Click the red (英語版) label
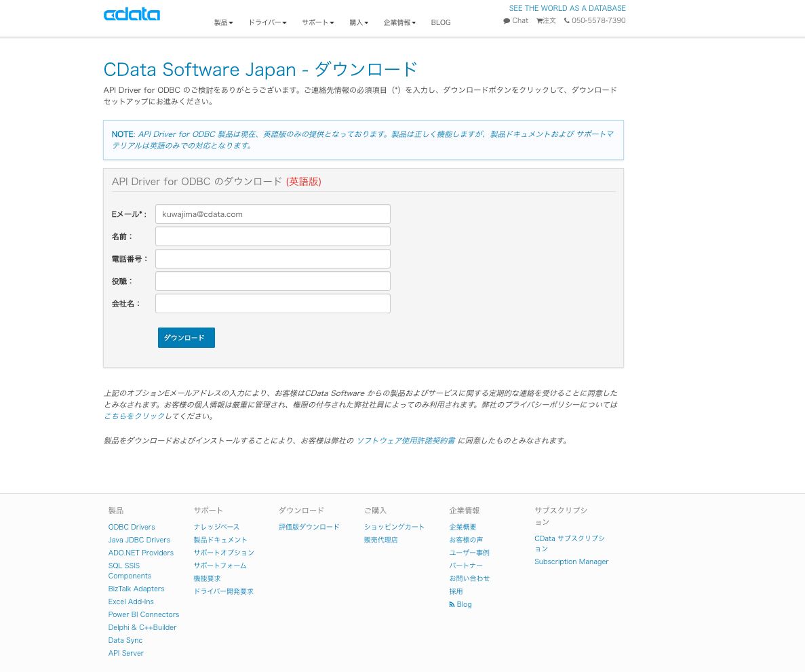805x672 pixels. pyautogui.click(x=303, y=182)
